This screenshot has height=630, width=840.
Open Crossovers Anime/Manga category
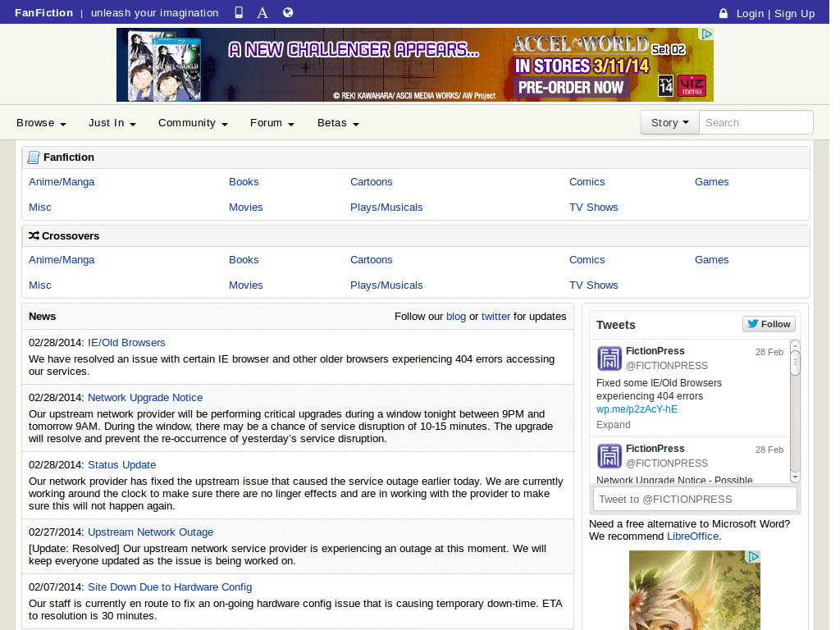(62, 260)
